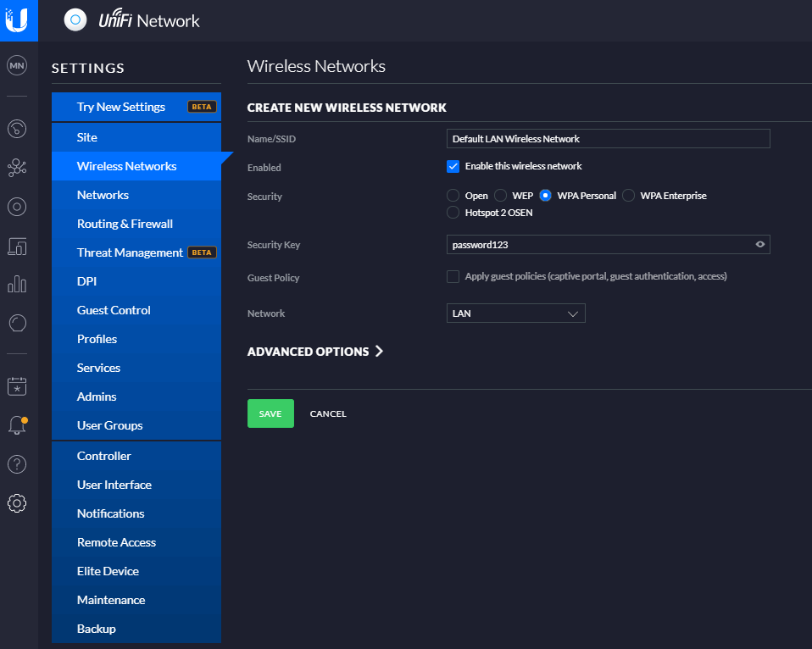This screenshot has height=649, width=812.
Task: Open Guest Control settings
Action: click(136, 310)
